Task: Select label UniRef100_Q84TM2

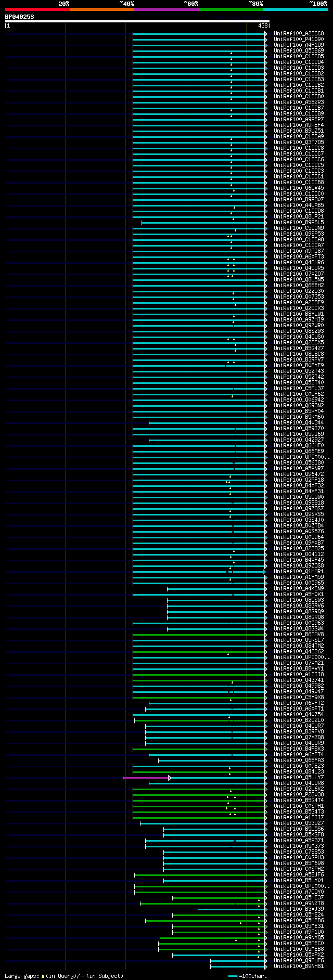Action: pos(299,646)
